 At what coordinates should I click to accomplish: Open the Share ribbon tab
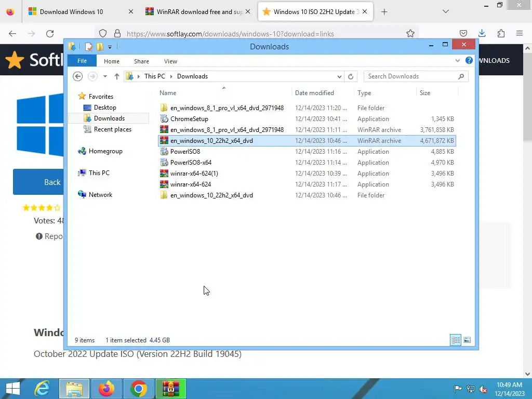click(141, 61)
